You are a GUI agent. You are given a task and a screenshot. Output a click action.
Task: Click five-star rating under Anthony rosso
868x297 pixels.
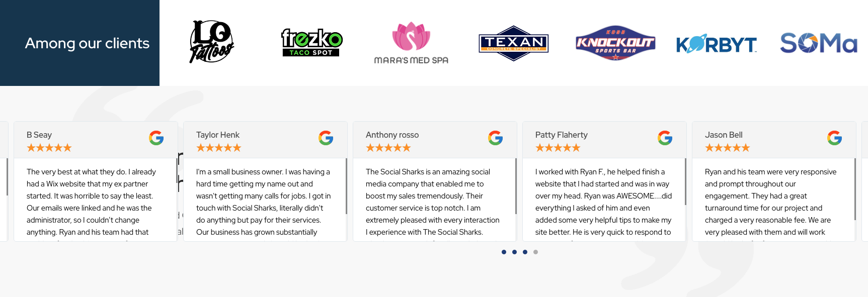click(388, 148)
